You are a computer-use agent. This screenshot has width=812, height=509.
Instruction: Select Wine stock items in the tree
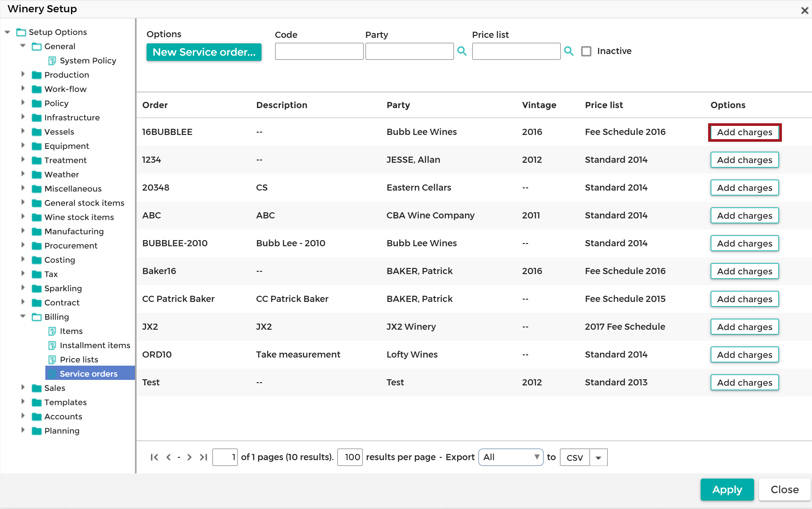[79, 217]
